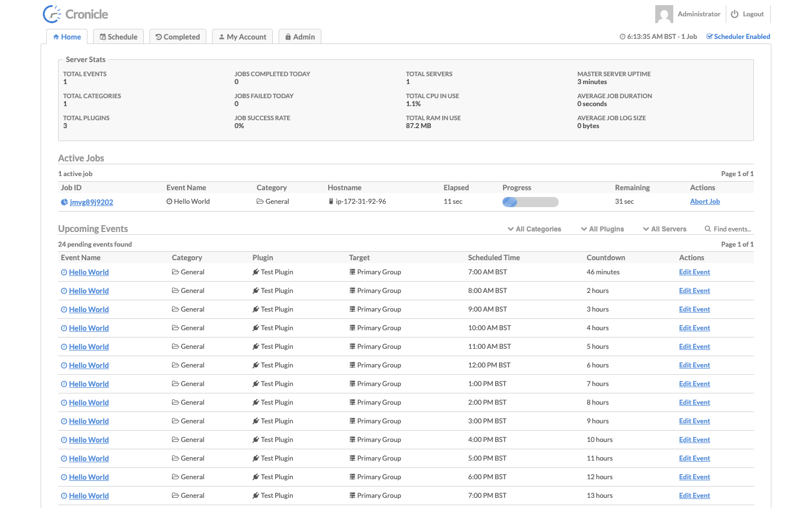The image size is (812, 508).
Task: Click the folder icon in the 8:00 AM BST row
Action: click(x=175, y=291)
